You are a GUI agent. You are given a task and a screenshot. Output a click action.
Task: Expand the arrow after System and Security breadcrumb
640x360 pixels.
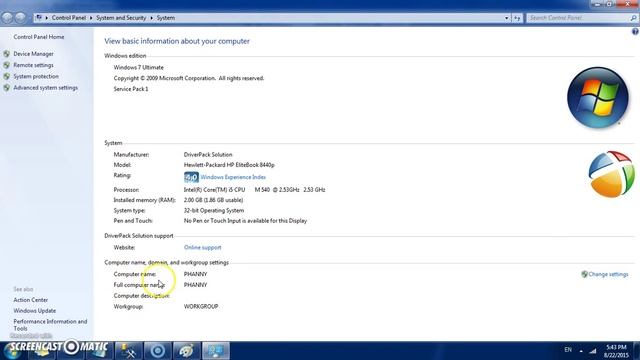pos(151,18)
